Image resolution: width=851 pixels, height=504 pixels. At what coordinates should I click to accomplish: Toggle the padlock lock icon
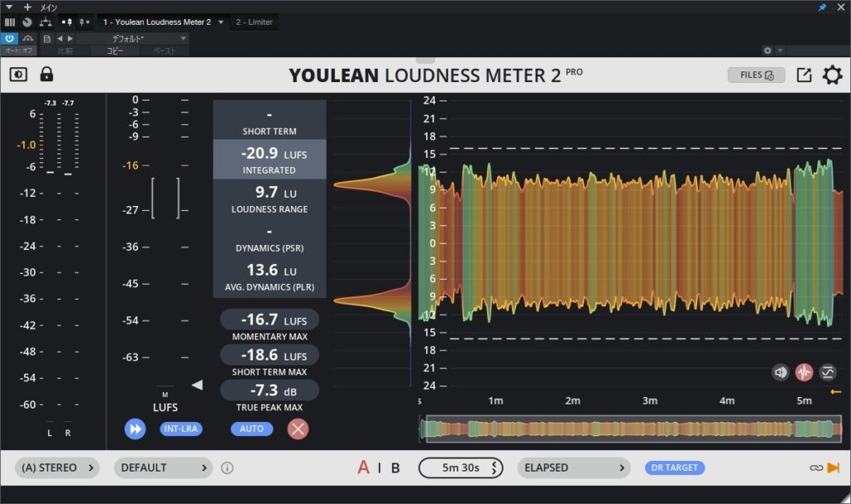(47, 74)
